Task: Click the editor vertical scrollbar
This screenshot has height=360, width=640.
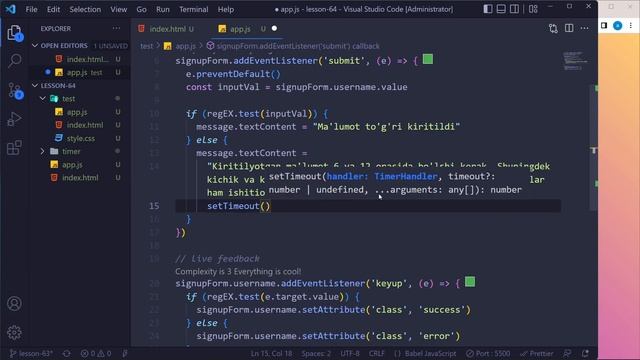Action: click(x=594, y=147)
